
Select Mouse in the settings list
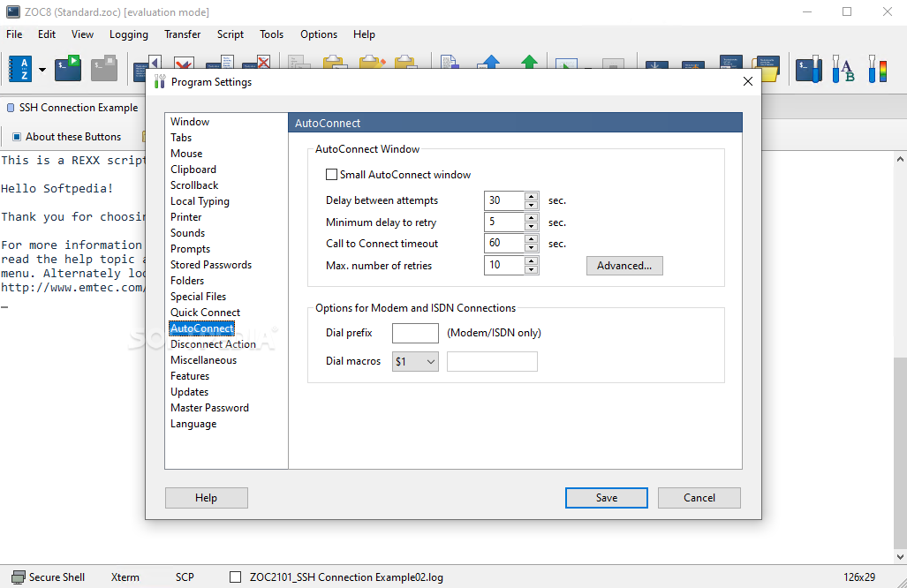(x=186, y=154)
